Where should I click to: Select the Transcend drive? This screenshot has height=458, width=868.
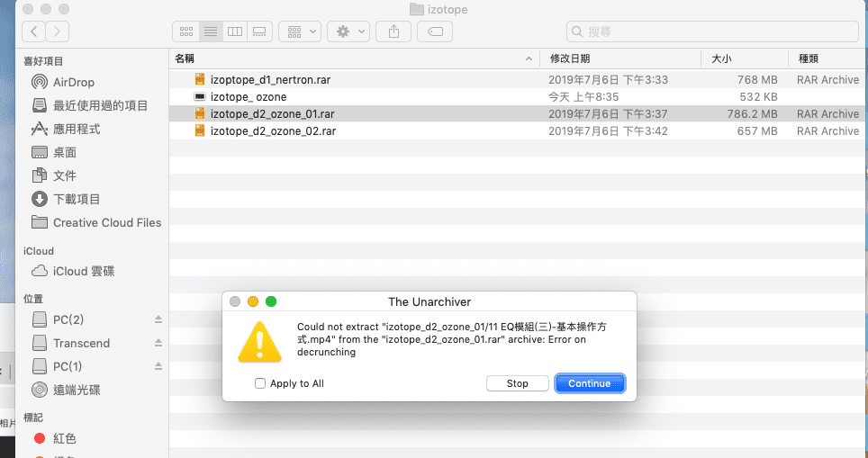point(81,343)
